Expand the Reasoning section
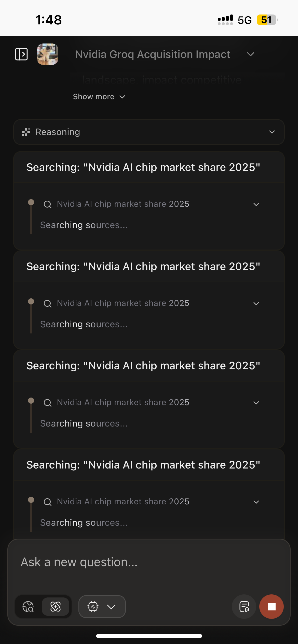Viewport: 298px width, 644px height. (272, 132)
